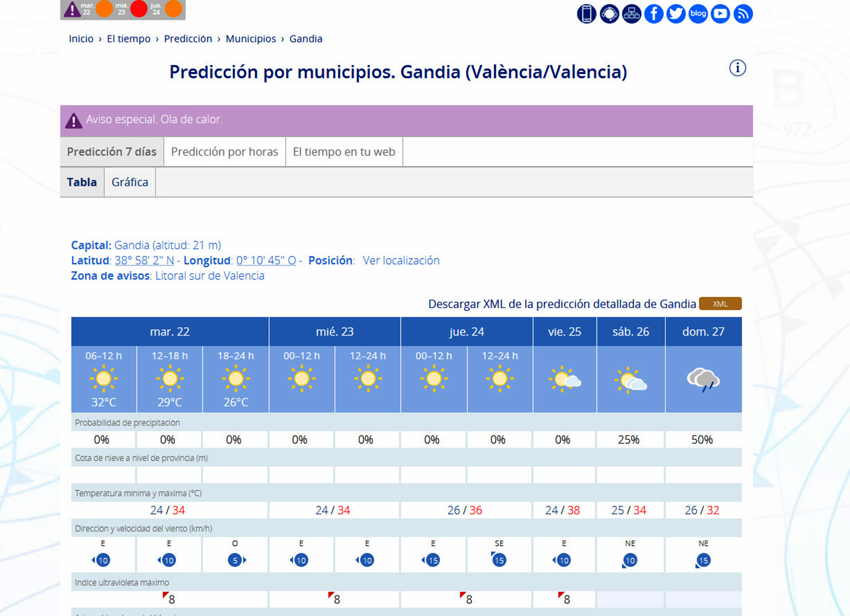Click the UV index flag for vie. 25

tap(561, 595)
